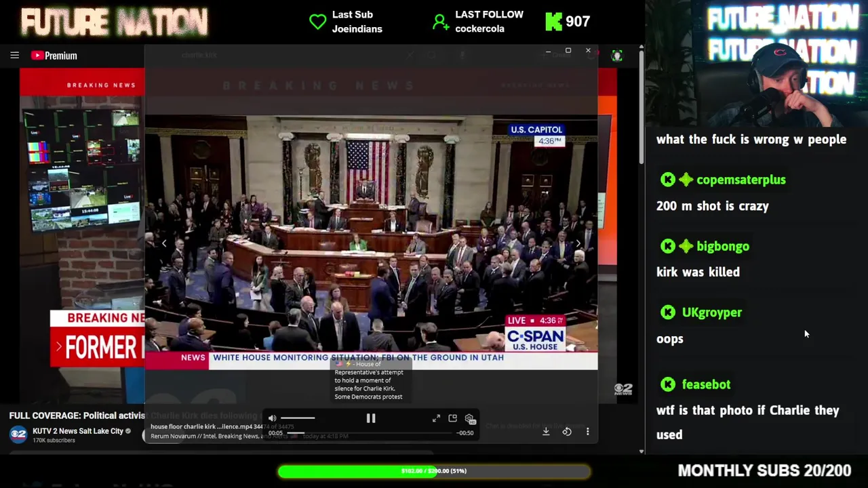Adjust the media player volume slider
The height and width of the screenshot is (488, 868).
coord(298,418)
